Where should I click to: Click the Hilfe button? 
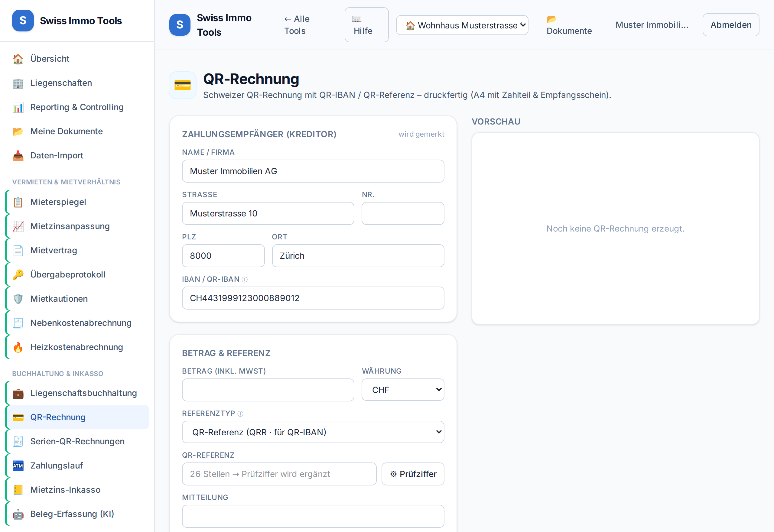(366, 25)
